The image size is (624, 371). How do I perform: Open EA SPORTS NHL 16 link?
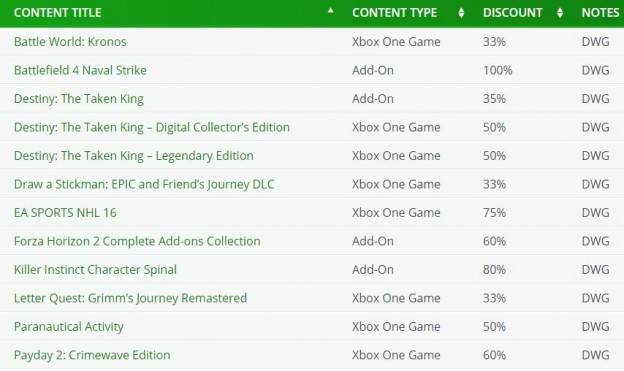click(x=65, y=213)
